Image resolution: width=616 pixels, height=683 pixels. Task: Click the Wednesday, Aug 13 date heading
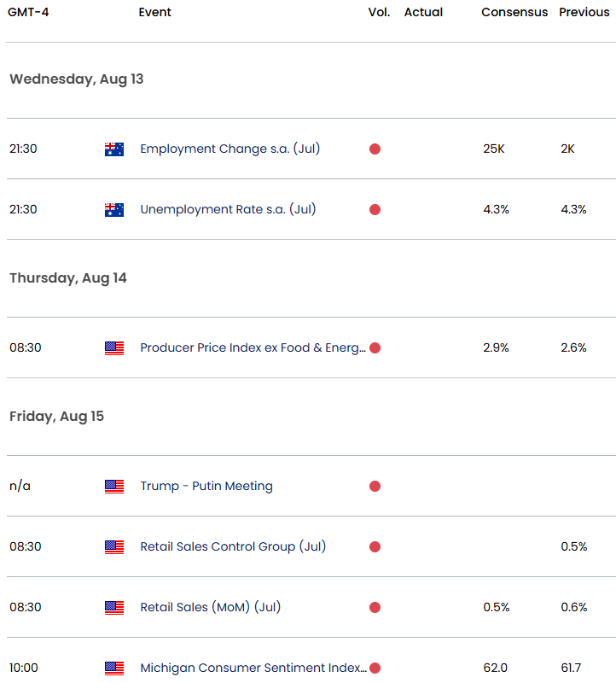pyautogui.click(x=77, y=79)
